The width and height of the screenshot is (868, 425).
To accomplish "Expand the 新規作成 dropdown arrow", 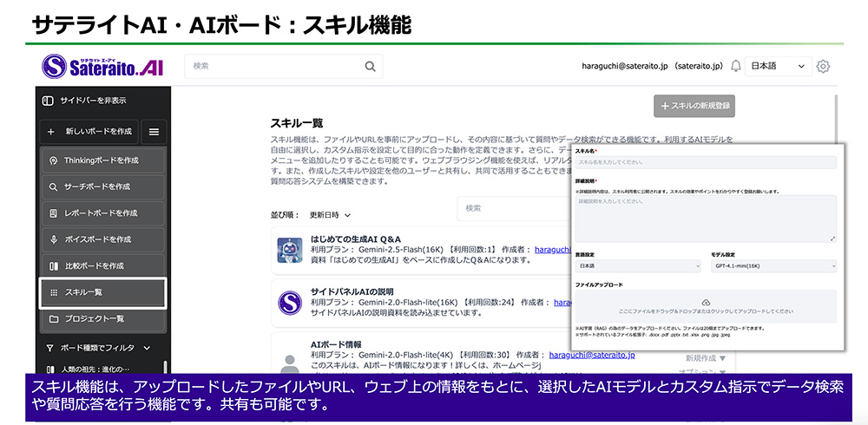I will click(723, 358).
